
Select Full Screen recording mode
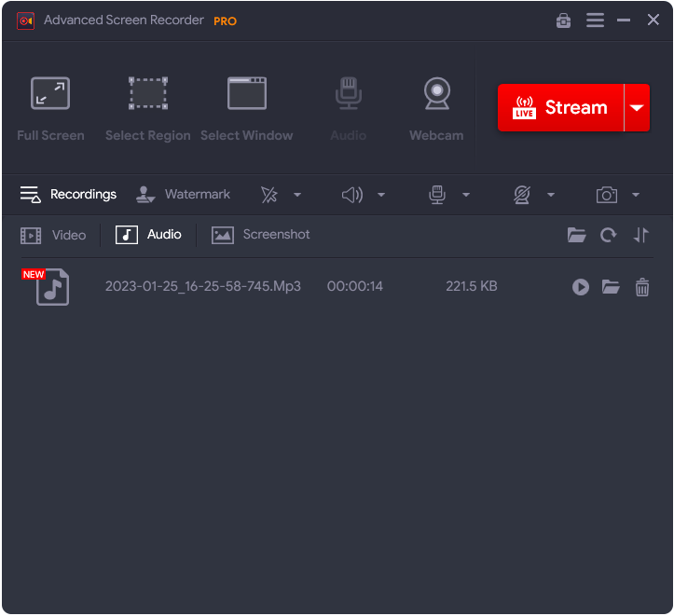(50, 93)
